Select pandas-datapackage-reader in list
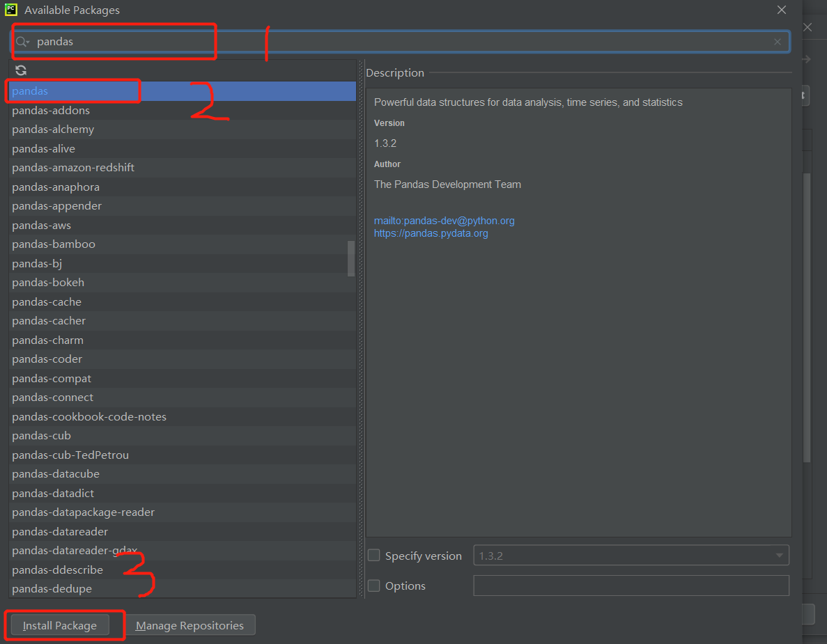The width and height of the screenshot is (827, 644). 83,512
